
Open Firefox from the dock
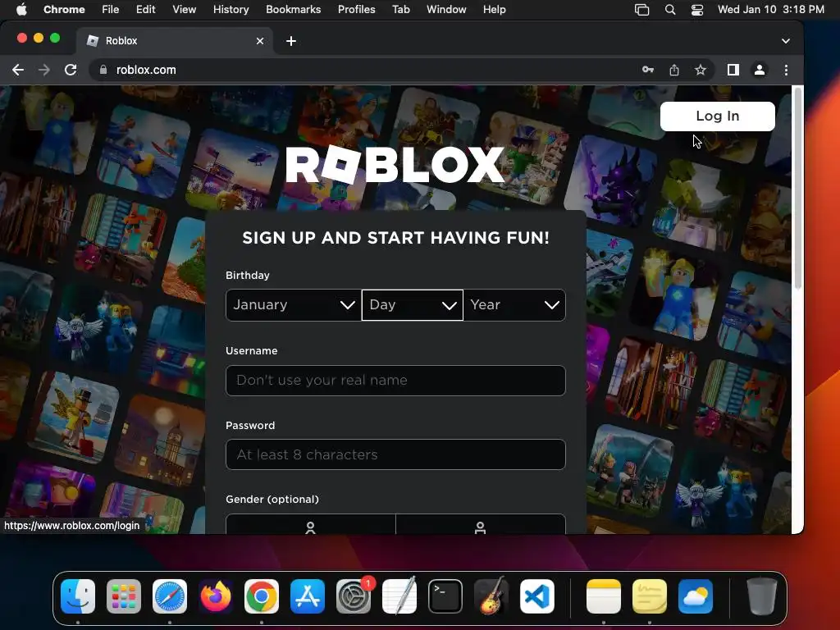pos(216,596)
